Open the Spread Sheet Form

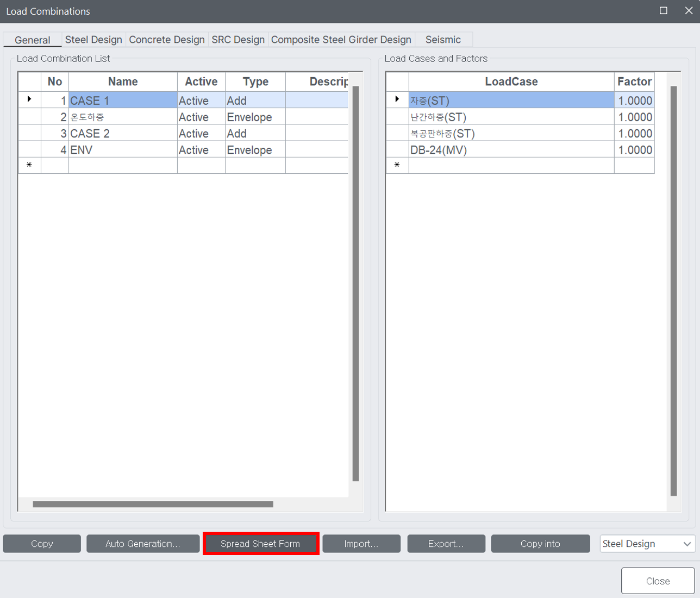(260, 544)
